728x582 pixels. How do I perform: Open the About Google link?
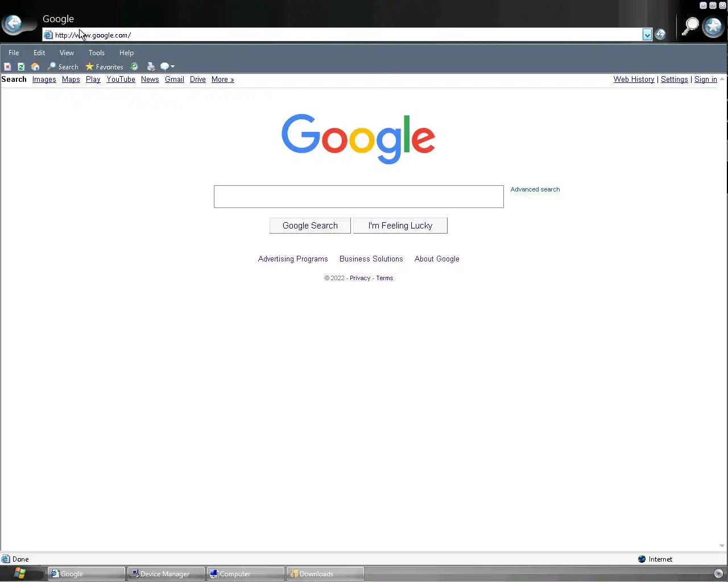coord(437,259)
